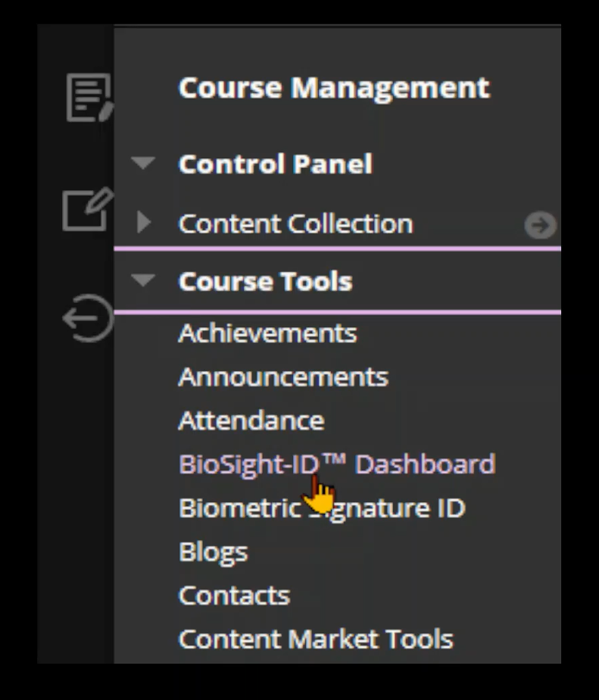Open the Achievements tool
599x700 pixels.
click(268, 333)
